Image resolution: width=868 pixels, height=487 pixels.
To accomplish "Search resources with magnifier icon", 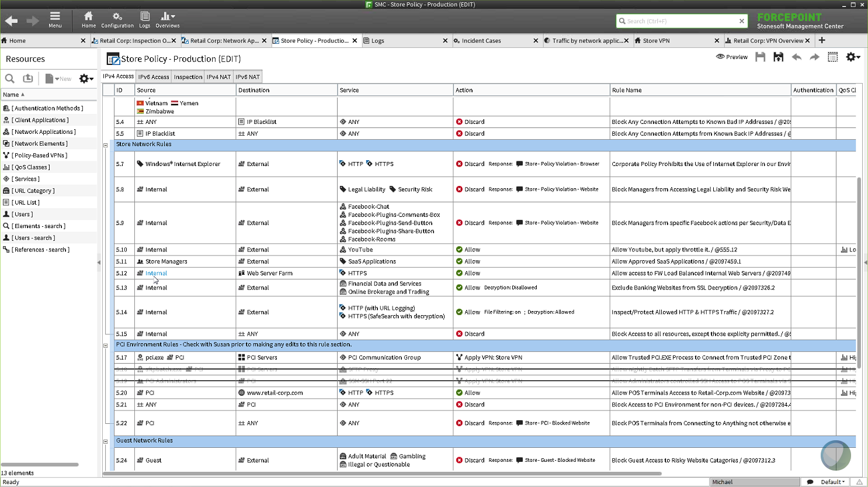I will click(9, 78).
